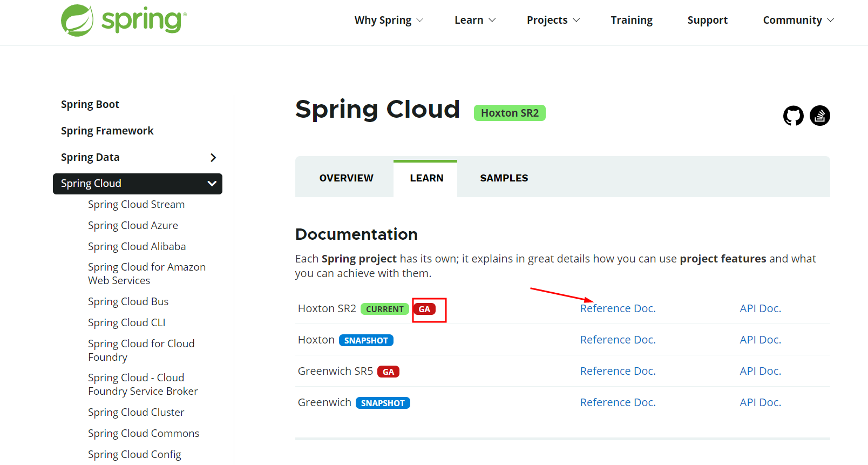Viewport: 868px width, 465px height.
Task: Open Hoxton SR2 Reference Doc.
Action: [618, 308]
